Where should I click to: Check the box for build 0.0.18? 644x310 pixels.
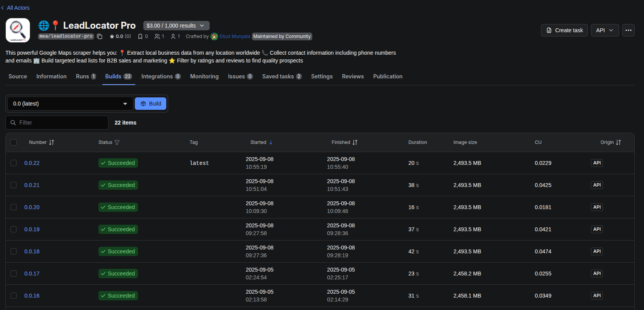click(x=14, y=251)
